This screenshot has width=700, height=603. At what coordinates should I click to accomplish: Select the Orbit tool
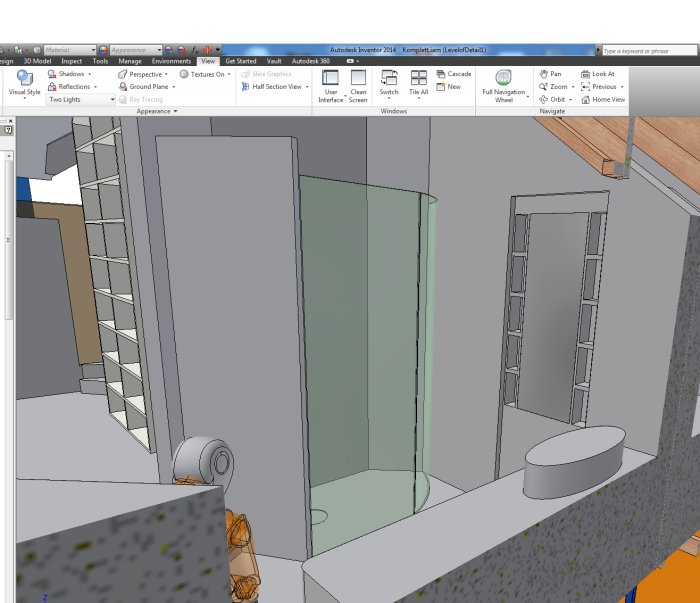[552, 99]
